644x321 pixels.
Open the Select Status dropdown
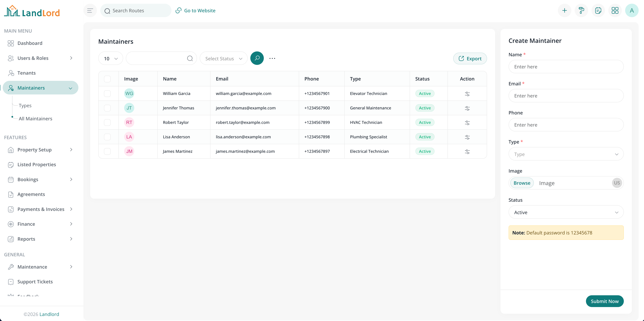[x=223, y=58]
